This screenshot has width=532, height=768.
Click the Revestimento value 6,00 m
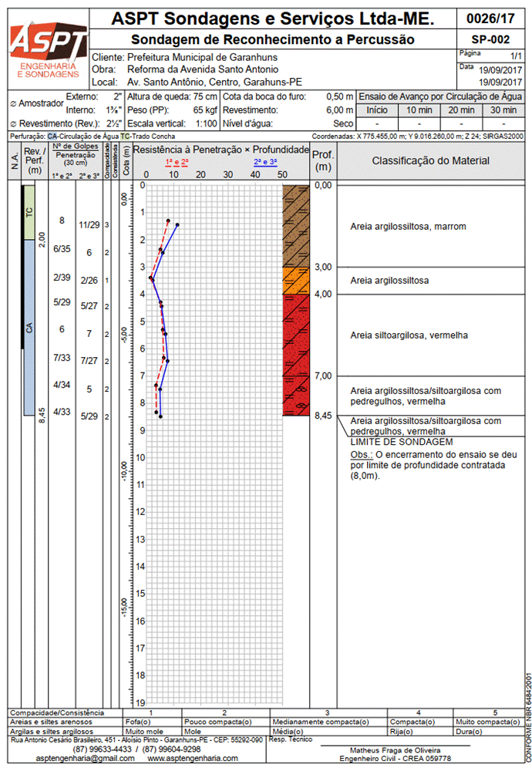339,109
